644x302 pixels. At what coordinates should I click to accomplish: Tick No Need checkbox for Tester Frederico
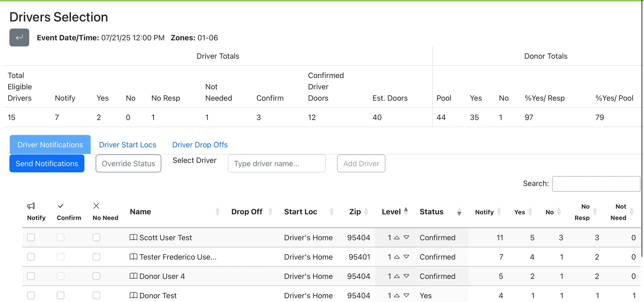click(96, 257)
